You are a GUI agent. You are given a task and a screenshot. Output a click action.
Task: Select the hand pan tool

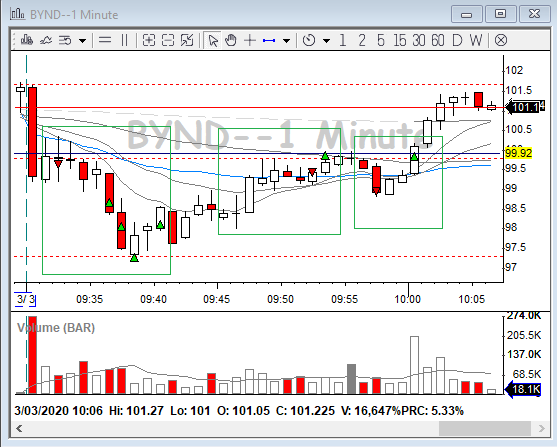click(231, 40)
